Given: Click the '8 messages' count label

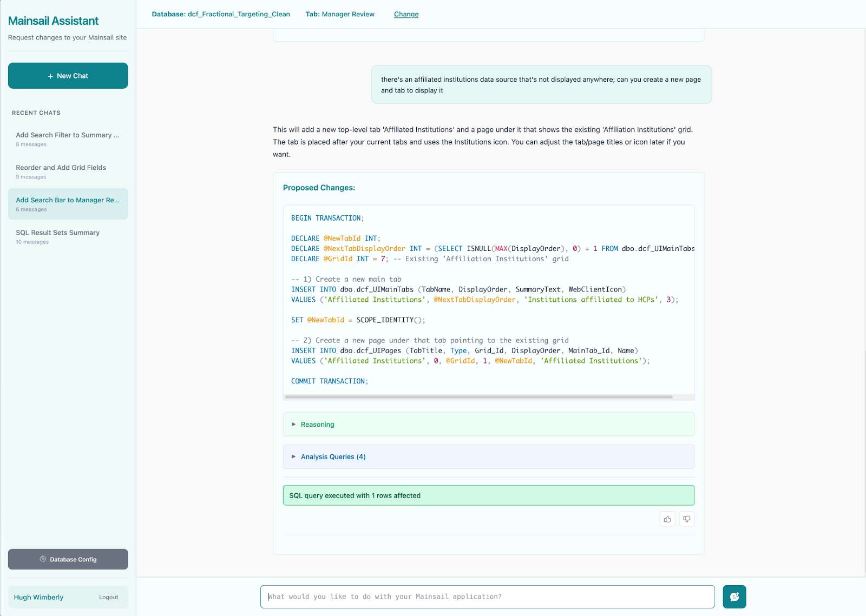Looking at the screenshot, I should pos(31,144).
